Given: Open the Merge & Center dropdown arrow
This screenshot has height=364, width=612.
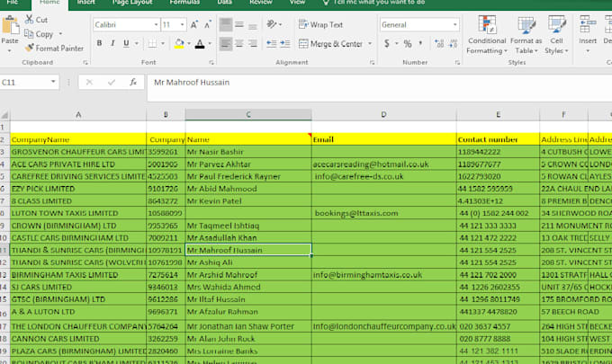Looking at the screenshot, I should (370, 44).
